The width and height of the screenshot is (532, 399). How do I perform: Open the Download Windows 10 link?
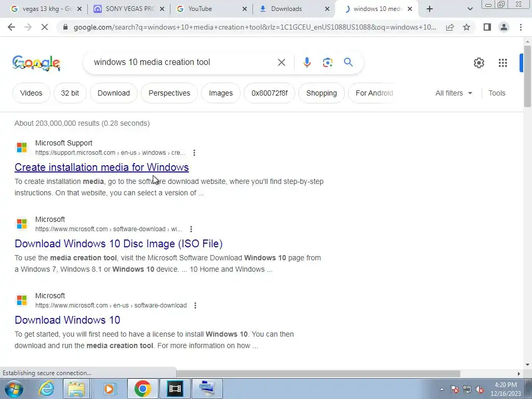click(x=68, y=320)
